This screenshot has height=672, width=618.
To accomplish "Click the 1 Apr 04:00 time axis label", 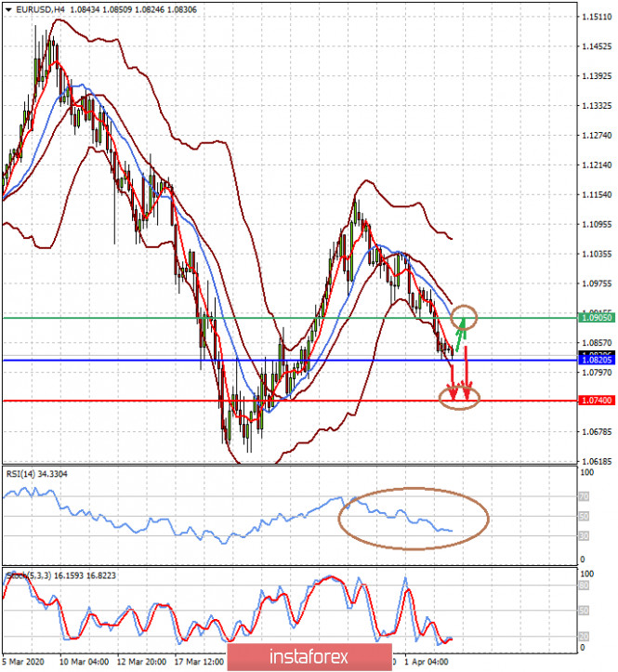I will tap(426, 662).
